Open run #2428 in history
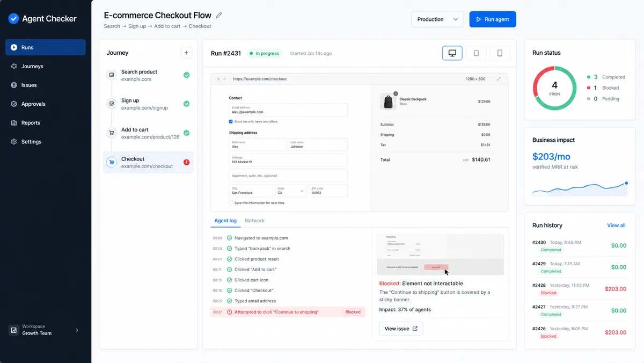The width and height of the screenshot is (644, 363). click(x=580, y=289)
